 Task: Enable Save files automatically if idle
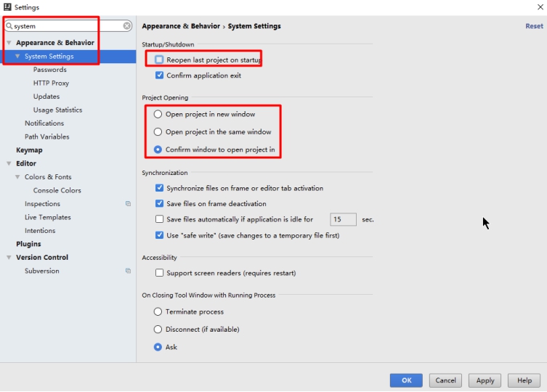pyautogui.click(x=159, y=219)
